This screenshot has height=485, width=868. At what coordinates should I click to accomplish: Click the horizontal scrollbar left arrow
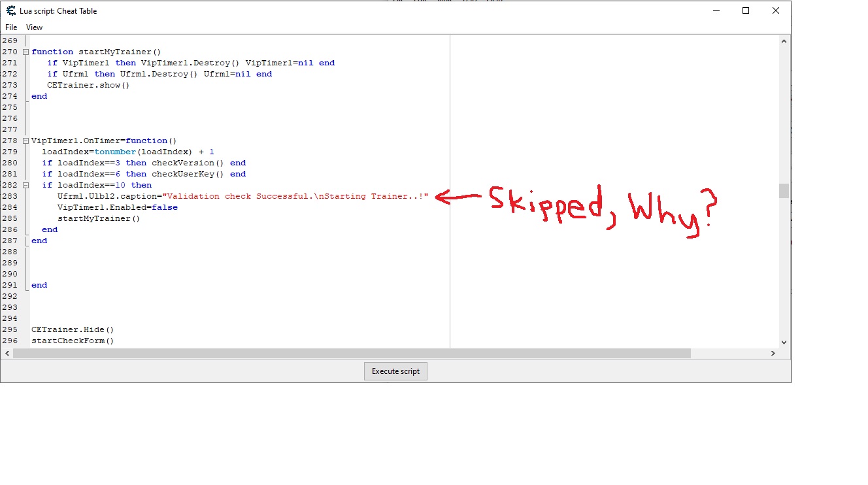click(x=7, y=353)
